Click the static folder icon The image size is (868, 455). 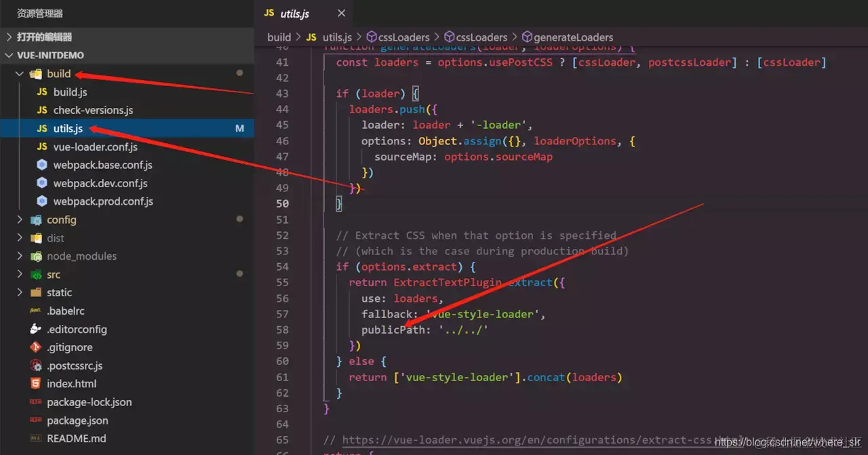pos(36,293)
